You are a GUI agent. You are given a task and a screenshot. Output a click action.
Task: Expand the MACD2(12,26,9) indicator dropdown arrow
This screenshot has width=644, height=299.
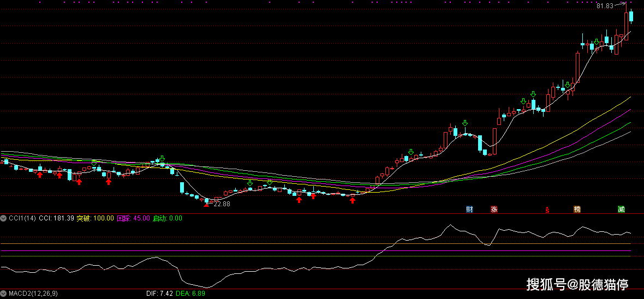[x=4, y=294]
